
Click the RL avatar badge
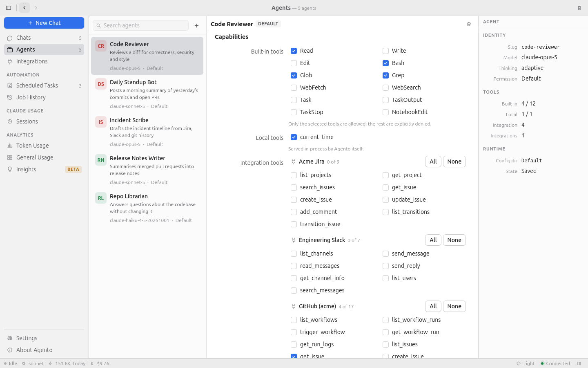pyautogui.click(x=101, y=198)
